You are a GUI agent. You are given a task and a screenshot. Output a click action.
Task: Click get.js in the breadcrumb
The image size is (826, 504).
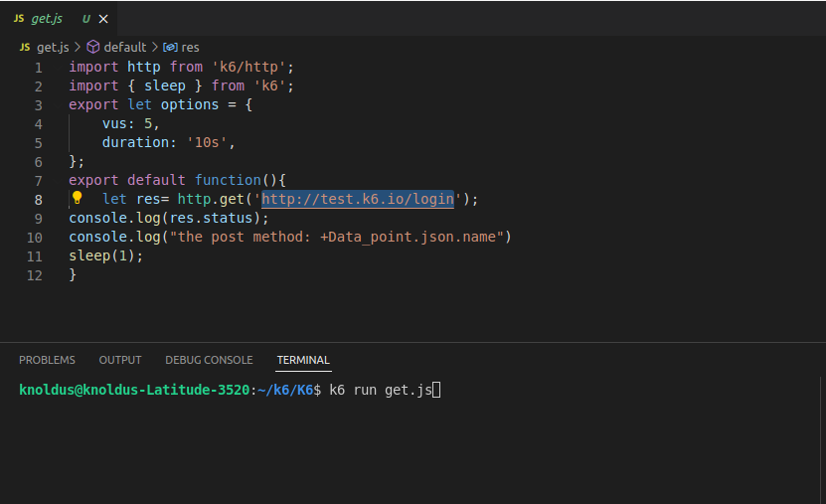pos(53,48)
